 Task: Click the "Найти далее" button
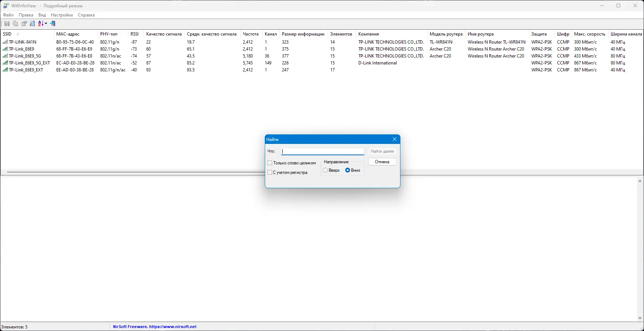pyautogui.click(x=382, y=151)
